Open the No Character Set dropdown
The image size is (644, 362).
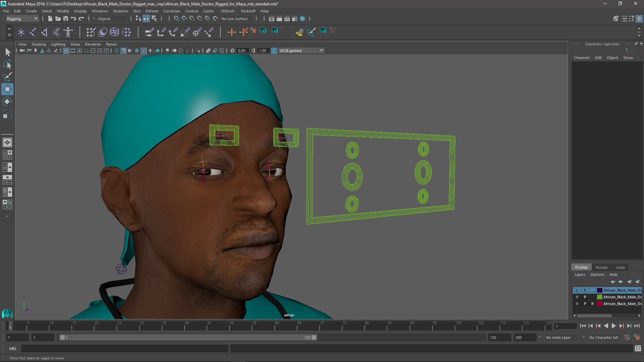(604, 338)
